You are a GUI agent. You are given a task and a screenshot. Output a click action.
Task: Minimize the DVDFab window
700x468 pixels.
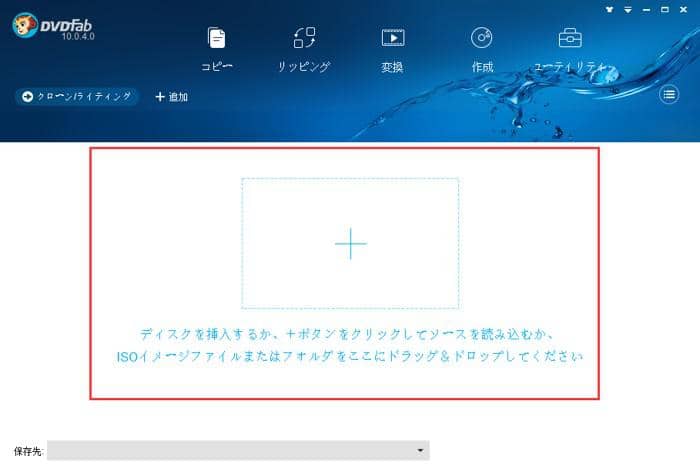646,9
